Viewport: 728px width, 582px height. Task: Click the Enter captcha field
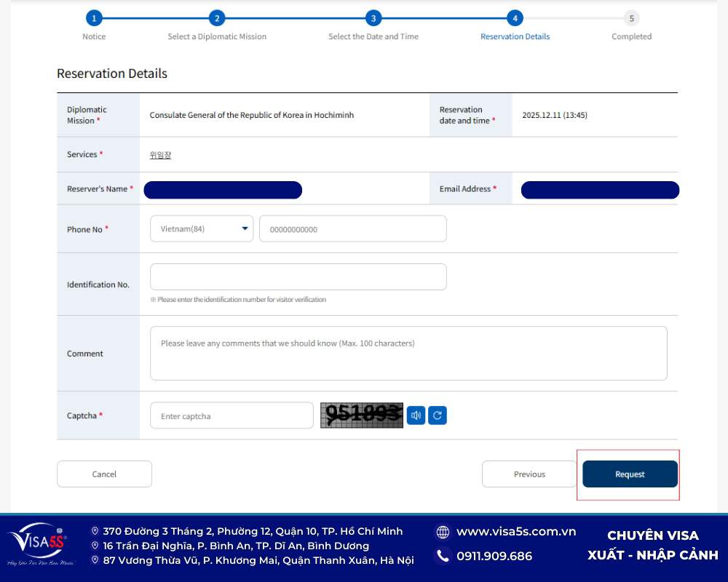[x=231, y=415]
